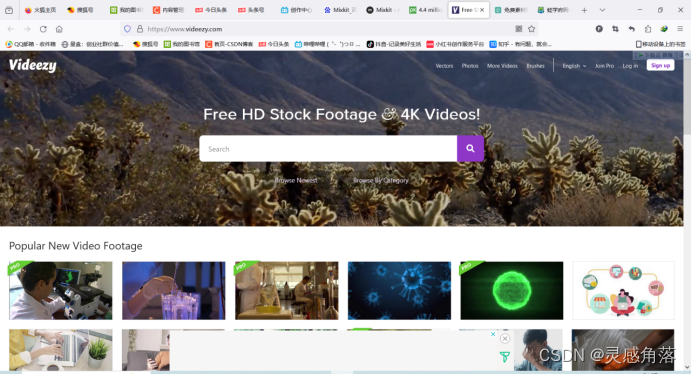Click inside the Search input field
Viewport: 692px width, 374px height.
coord(328,148)
